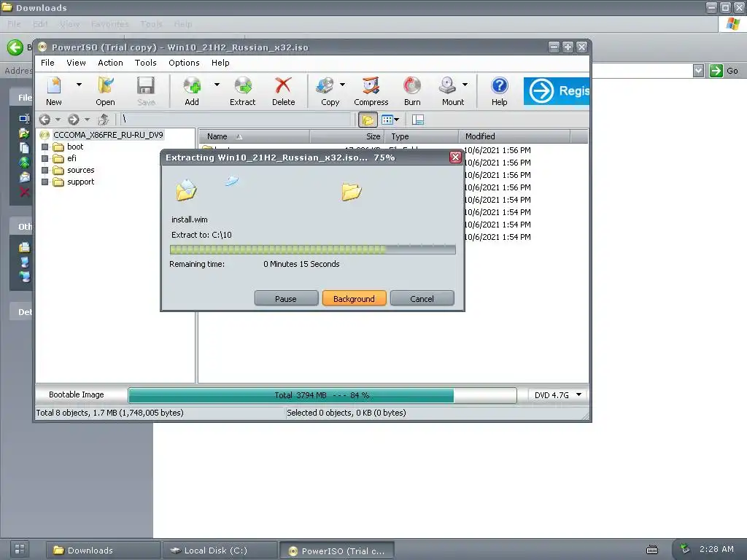Click the Back navigation arrow icon
Viewport: 747px width, 560px height.
click(44, 120)
